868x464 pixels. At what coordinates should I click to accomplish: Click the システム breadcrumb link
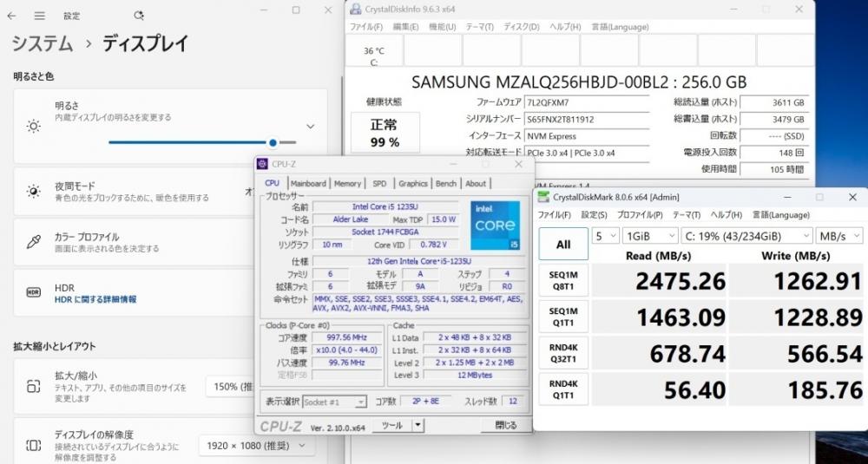point(43,43)
